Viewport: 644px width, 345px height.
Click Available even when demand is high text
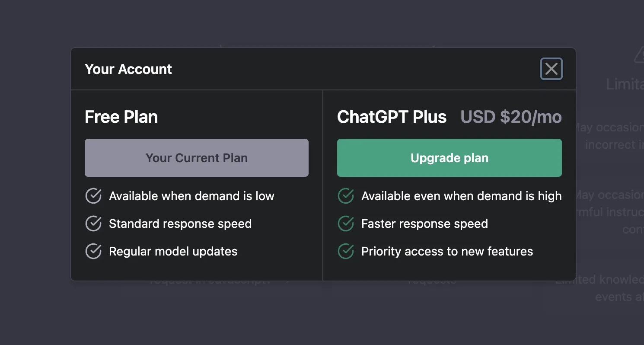coord(461,196)
